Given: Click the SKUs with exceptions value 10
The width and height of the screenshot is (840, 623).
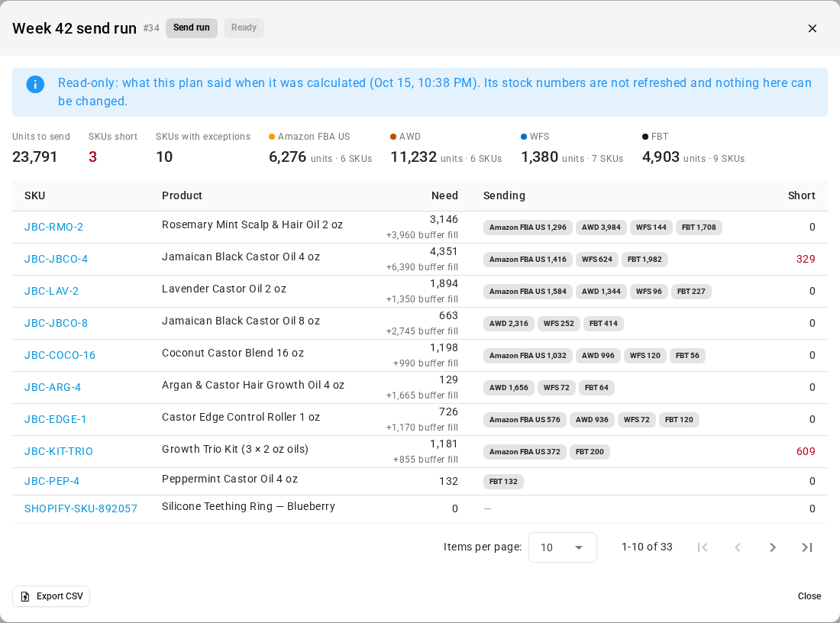Looking at the screenshot, I should [x=164, y=157].
